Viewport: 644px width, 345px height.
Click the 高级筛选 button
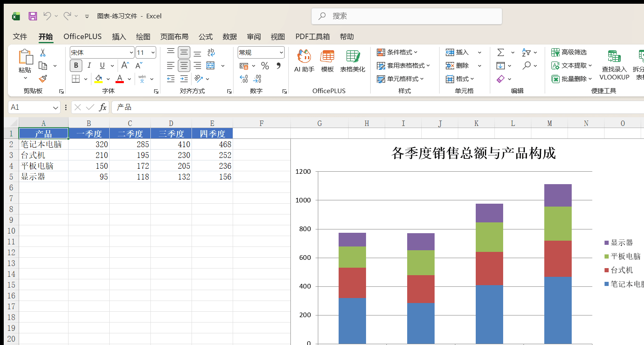pyautogui.click(x=569, y=52)
